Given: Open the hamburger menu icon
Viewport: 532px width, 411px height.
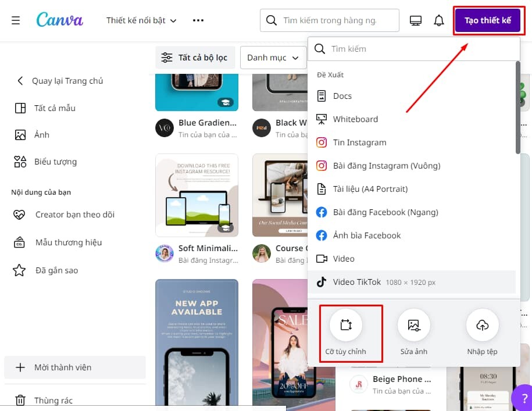Looking at the screenshot, I should 16,20.
